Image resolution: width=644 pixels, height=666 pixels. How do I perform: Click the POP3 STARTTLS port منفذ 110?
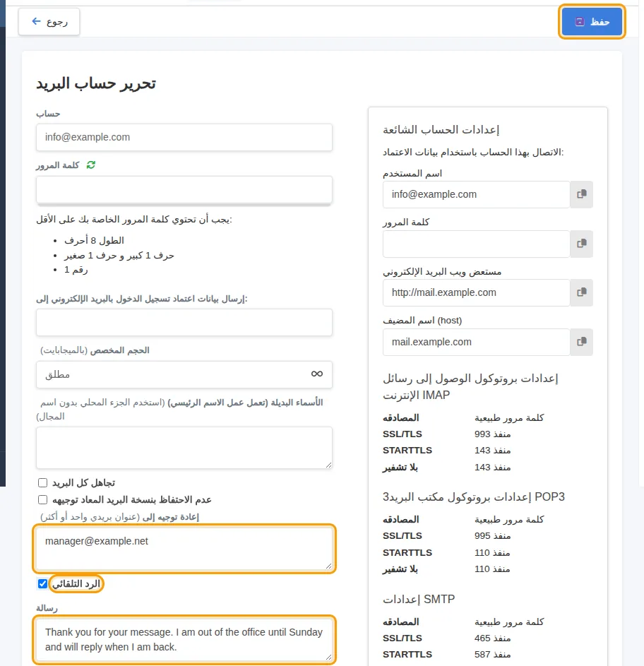tap(492, 552)
